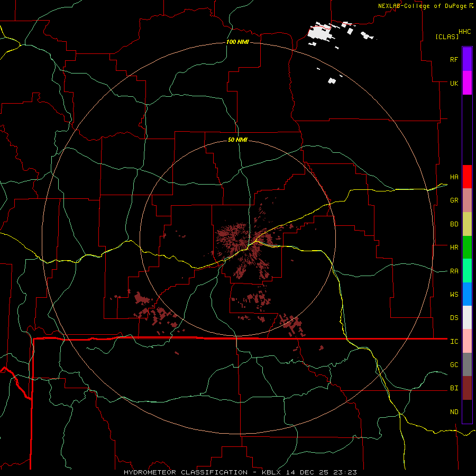This screenshot has height=476, width=476.
Task: Select the BI legend label
Action: click(454, 388)
